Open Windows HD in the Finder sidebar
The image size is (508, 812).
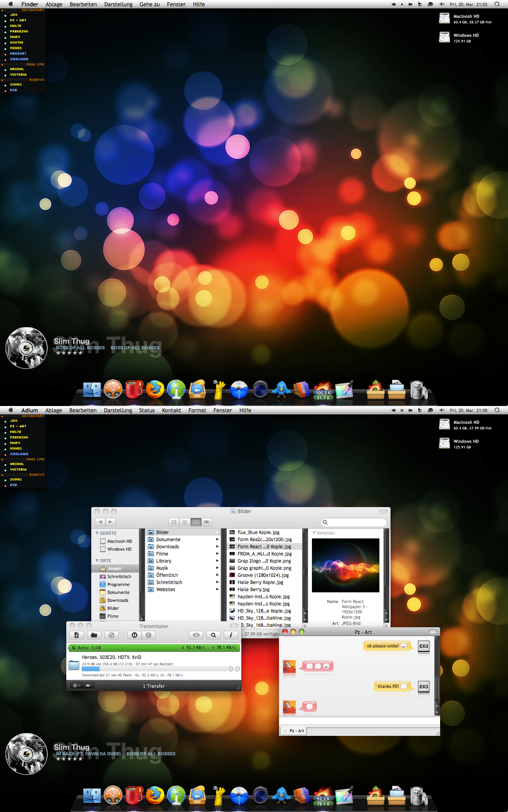coord(115,549)
